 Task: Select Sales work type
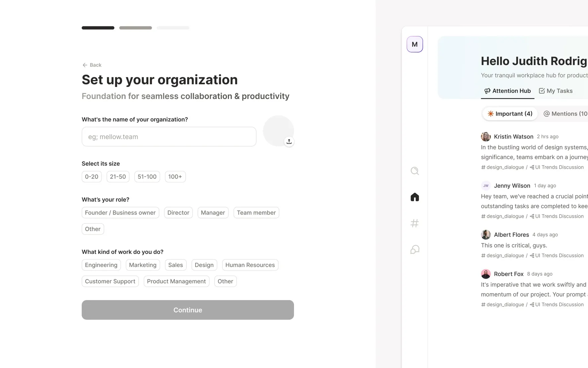pyautogui.click(x=176, y=265)
